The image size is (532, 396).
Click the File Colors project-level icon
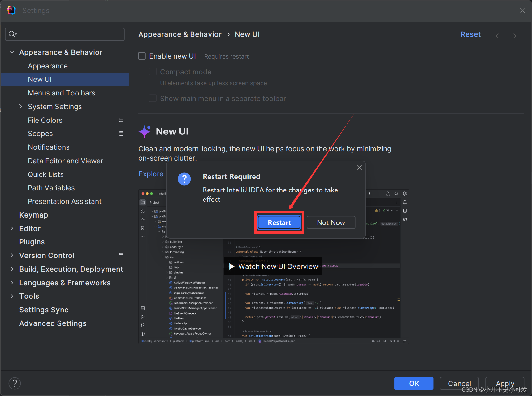click(121, 120)
